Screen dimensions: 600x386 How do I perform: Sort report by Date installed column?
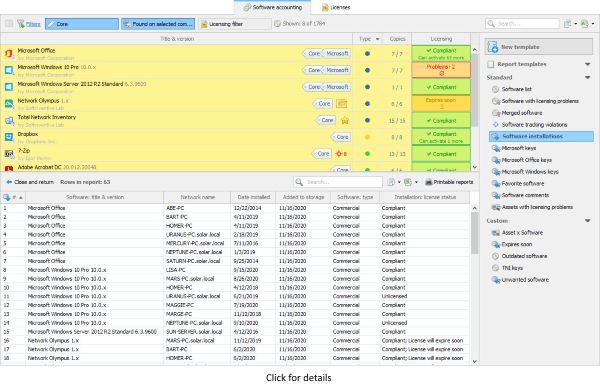click(x=253, y=197)
